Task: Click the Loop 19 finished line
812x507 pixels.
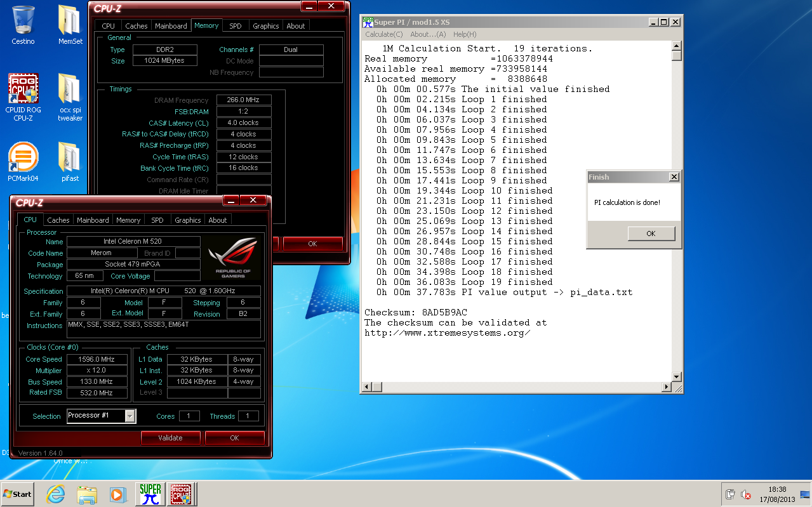Action: coord(464,282)
